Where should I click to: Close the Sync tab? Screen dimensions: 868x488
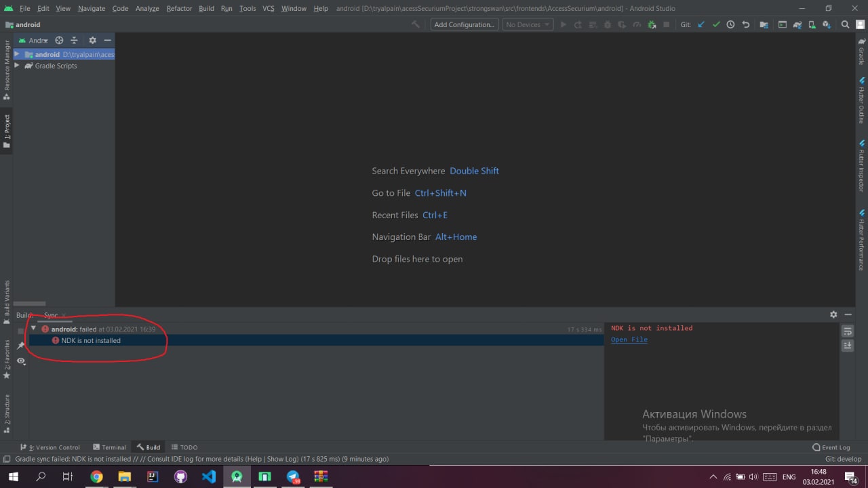pos(64,315)
